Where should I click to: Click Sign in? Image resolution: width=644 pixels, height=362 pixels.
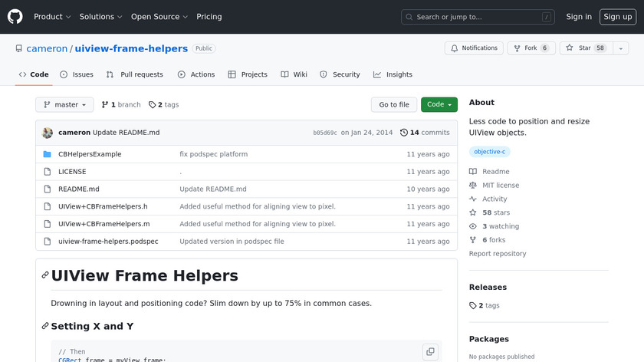click(x=579, y=17)
